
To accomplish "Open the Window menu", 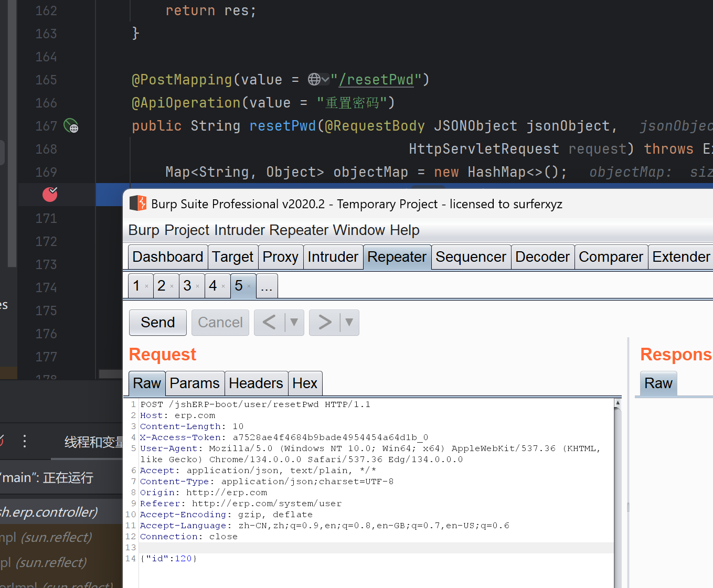I will (x=359, y=230).
